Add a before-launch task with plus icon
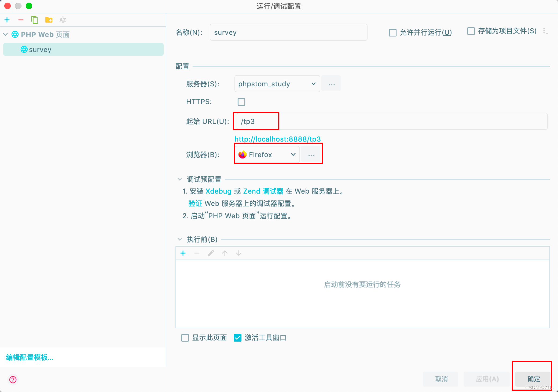 (x=183, y=253)
